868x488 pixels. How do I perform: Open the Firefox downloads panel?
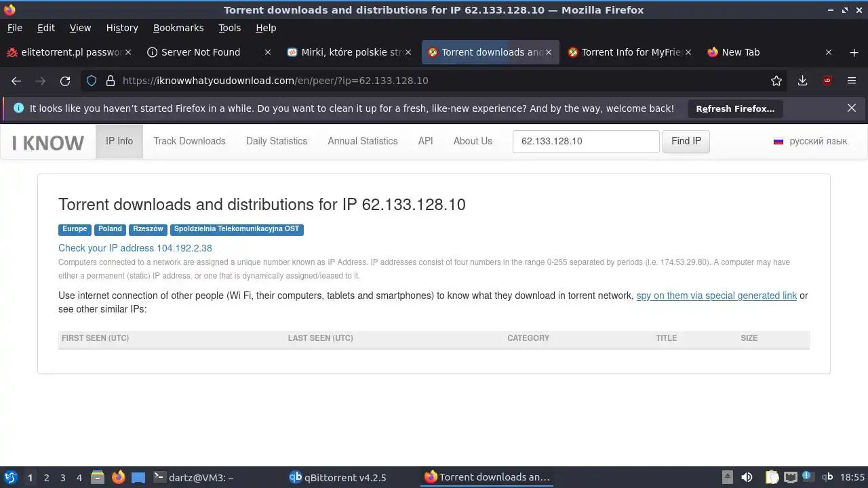click(x=802, y=81)
